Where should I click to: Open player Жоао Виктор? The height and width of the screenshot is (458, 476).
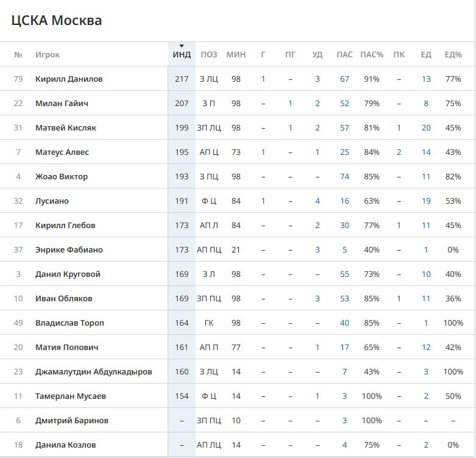62,176
